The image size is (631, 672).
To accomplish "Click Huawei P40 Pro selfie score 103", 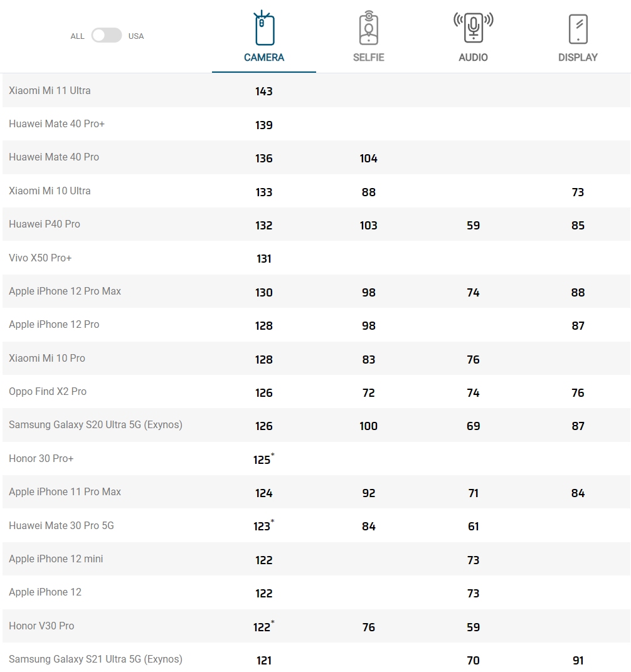I will 369,226.
